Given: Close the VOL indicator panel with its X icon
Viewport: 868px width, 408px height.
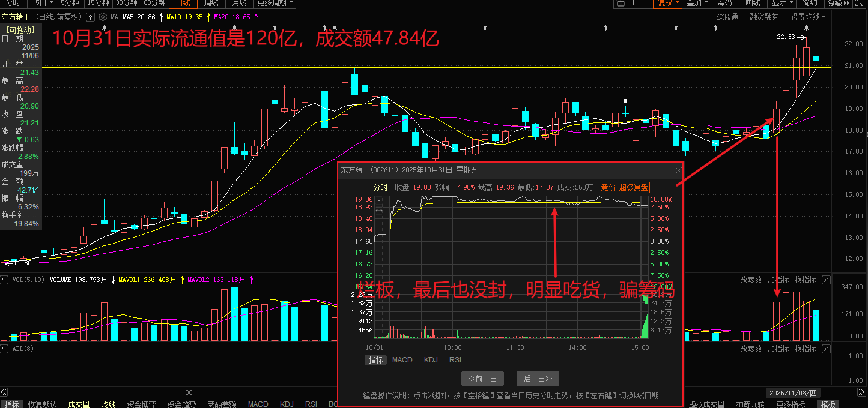Looking at the screenshot, I should (826, 280).
